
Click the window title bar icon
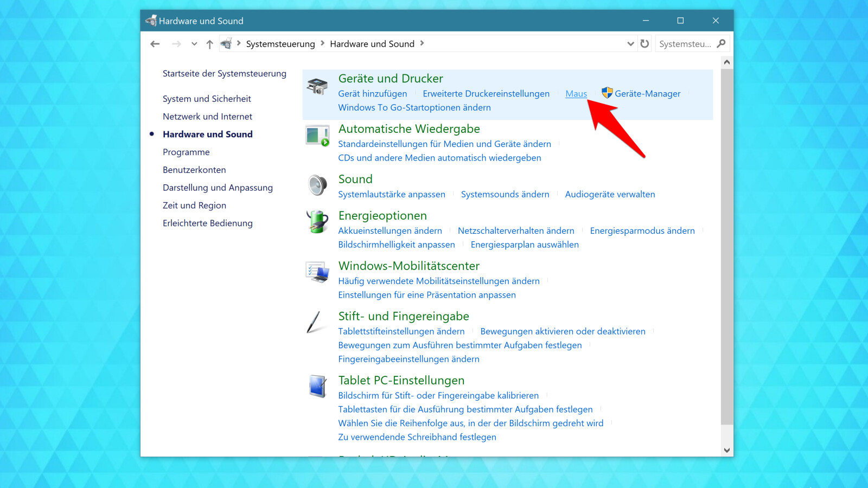point(151,21)
